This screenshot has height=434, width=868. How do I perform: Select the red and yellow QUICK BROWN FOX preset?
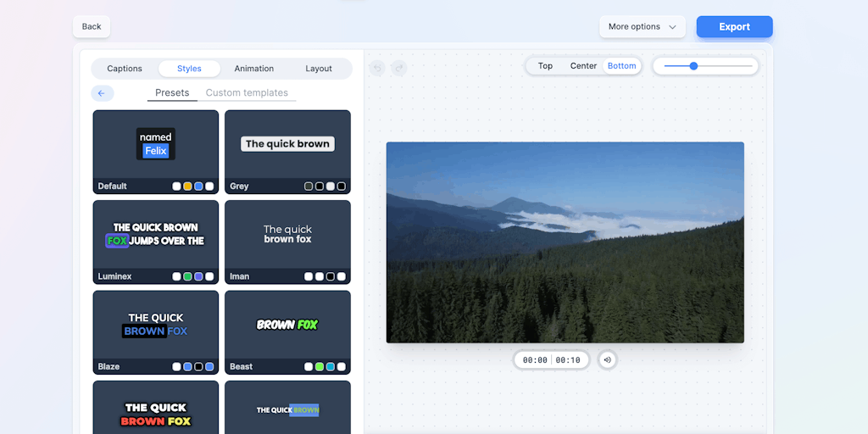156,408
